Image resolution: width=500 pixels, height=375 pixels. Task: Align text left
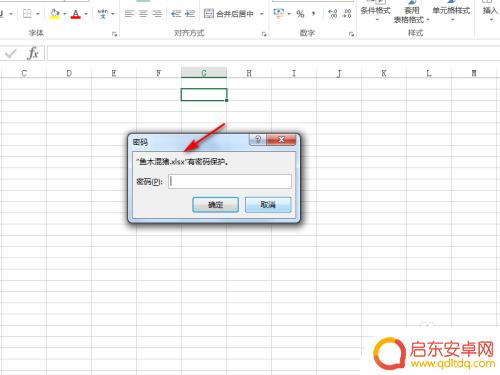(x=129, y=14)
